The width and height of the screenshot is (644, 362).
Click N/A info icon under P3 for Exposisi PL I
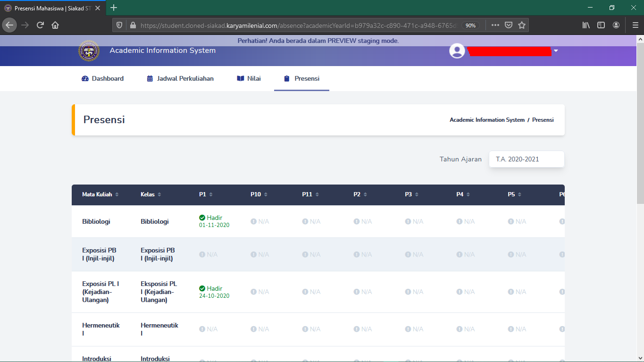tap(408, 292)
